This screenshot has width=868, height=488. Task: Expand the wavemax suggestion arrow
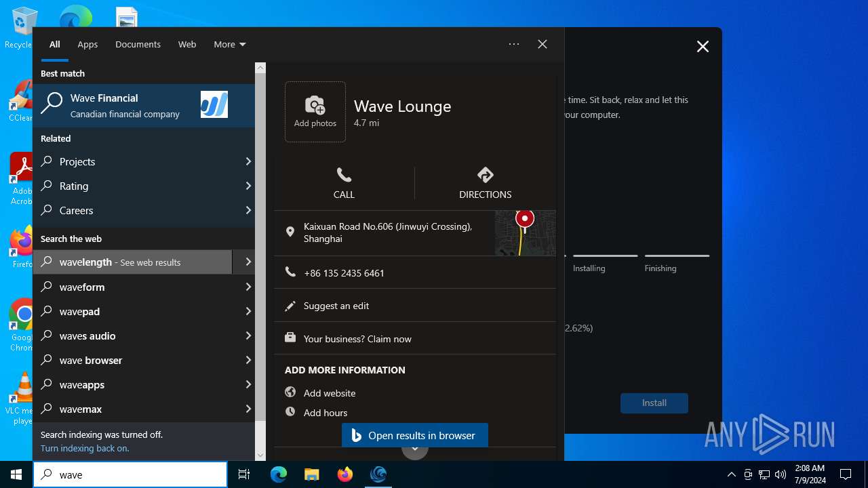pos(248,409)
